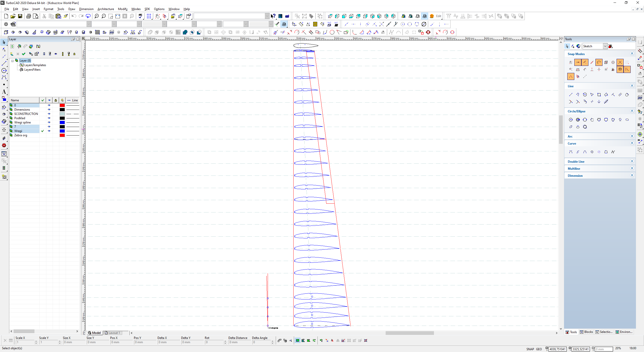644x352 pixels.
Task: Run the ABC spell check tool
Action: (x=140, y=16)
